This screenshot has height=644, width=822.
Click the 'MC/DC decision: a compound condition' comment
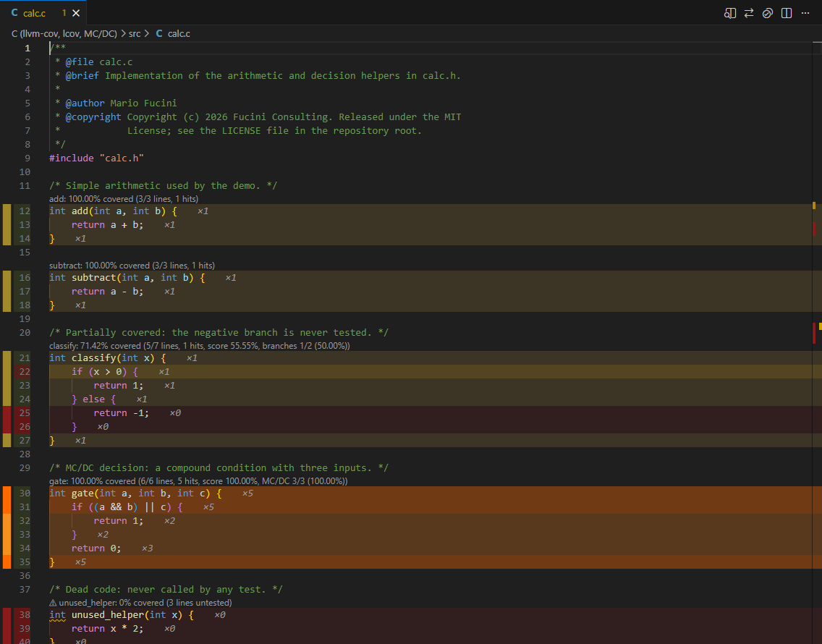coord(219,467)
